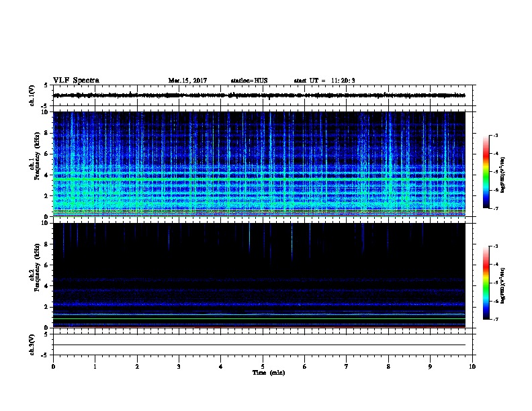532x411 pixels.
Task: Click the "ch.1(V)" waveform axis label
Action: (32, 95)
